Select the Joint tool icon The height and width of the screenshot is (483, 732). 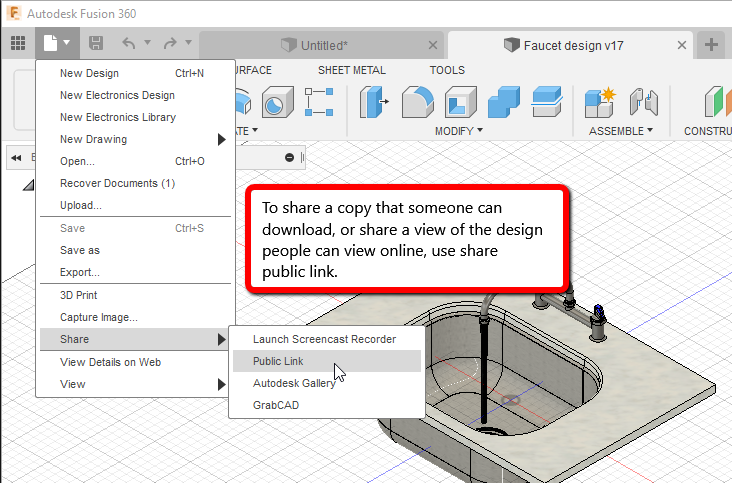pyautogui.click(x=643, y=102)
